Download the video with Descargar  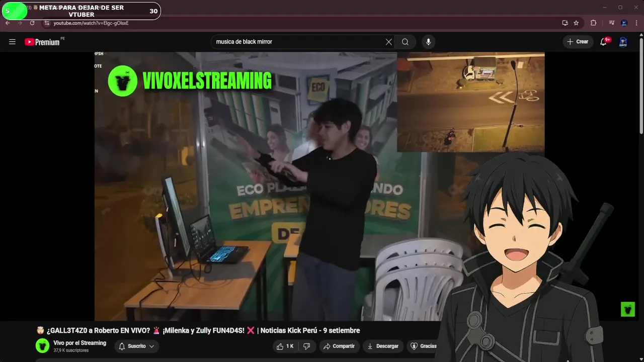tap(383, 346)
